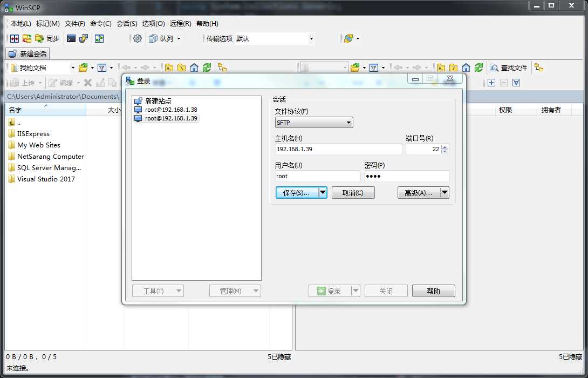Select site root@192.168.1.38
This screenshot has height=378, width=588.
166,110
